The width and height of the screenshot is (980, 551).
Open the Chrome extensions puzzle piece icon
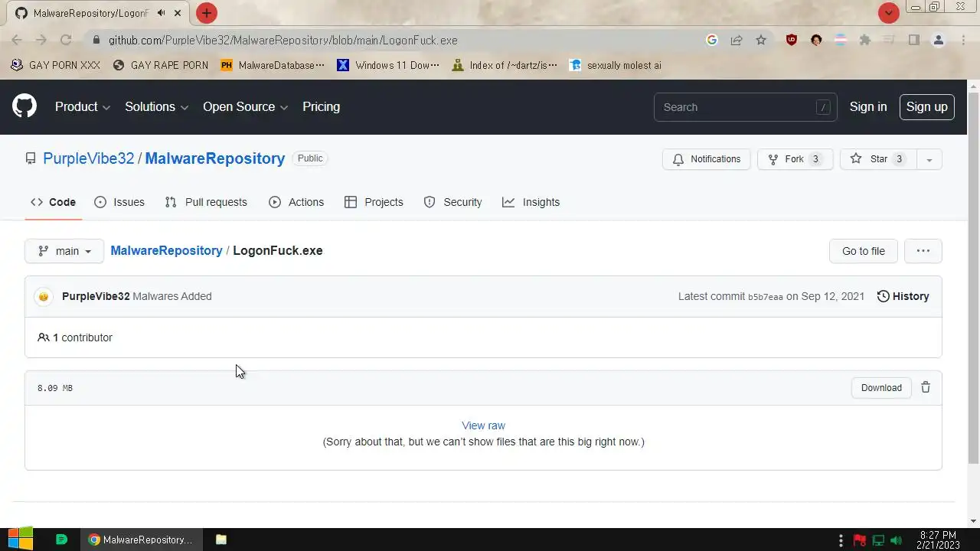[x=865, y=40]
